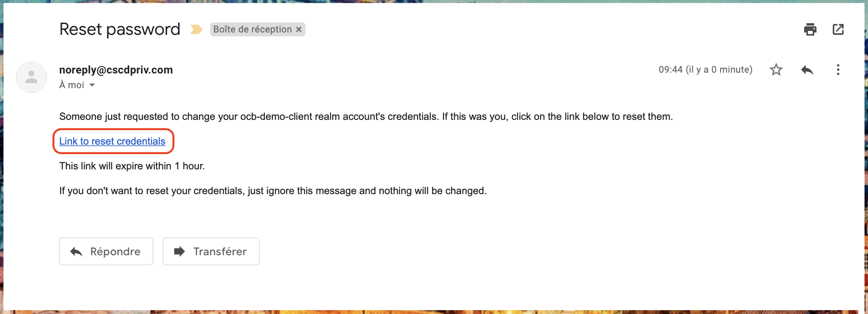
Task: Print the Reset password email
Action: [810, 29]
